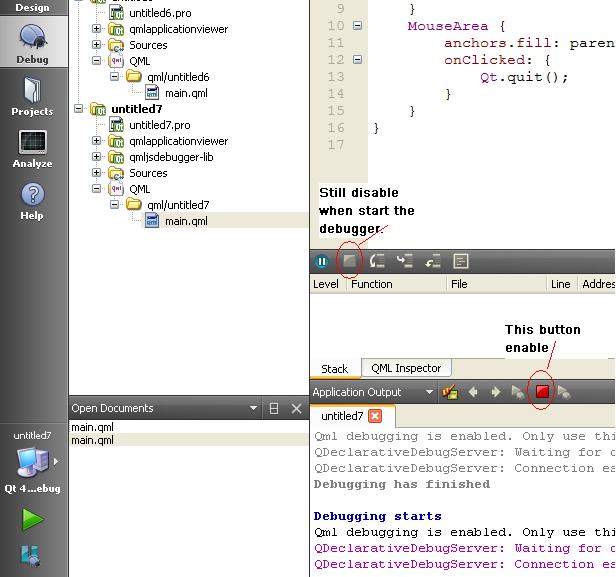Click Qt.quit() in the code editor
The height and width of the screenshot is (577, 616).
[x=524, y=77]
